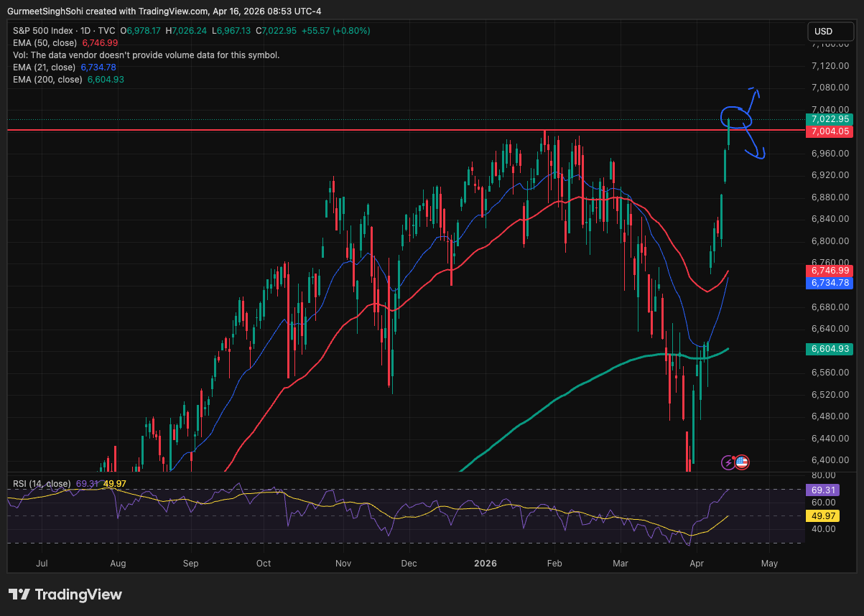The height and width of the screenshot is (616, 864).
Task: Click the US flag economic event icon
Action: 742,462
